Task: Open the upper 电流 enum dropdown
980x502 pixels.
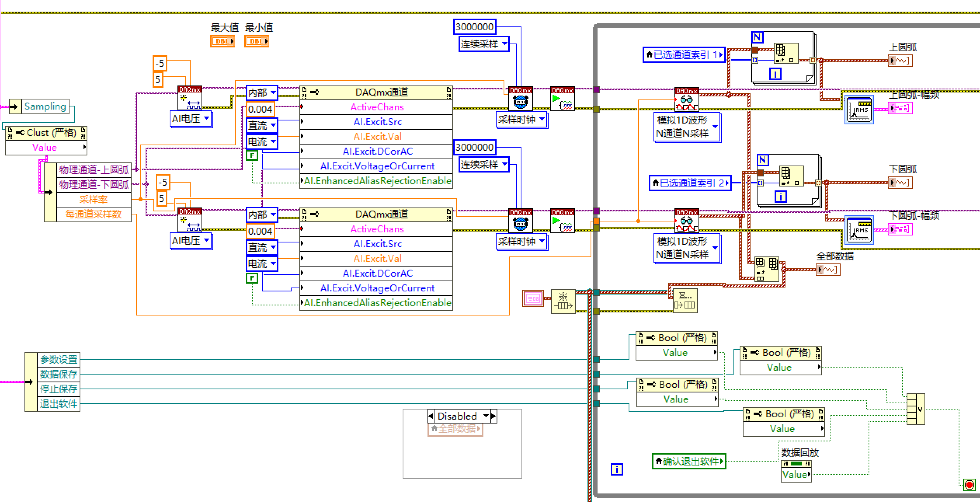Action: click(x=262, y=142)
